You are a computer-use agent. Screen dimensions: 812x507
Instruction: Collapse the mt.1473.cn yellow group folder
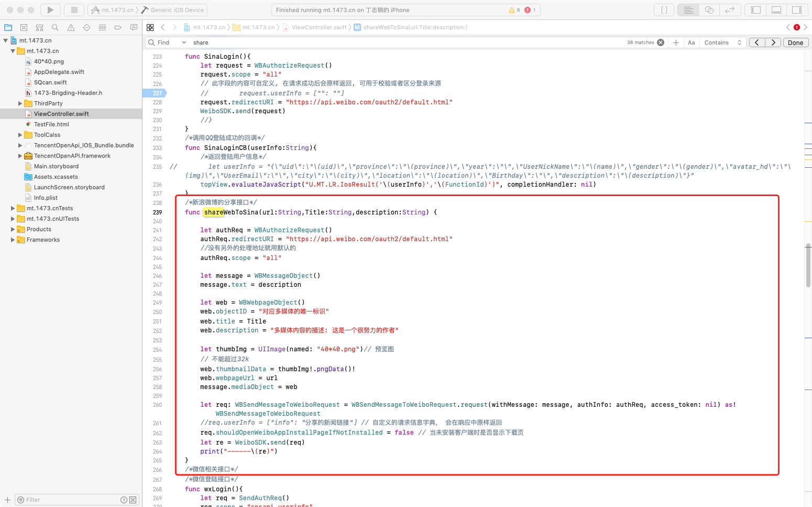tap(13, 51)
